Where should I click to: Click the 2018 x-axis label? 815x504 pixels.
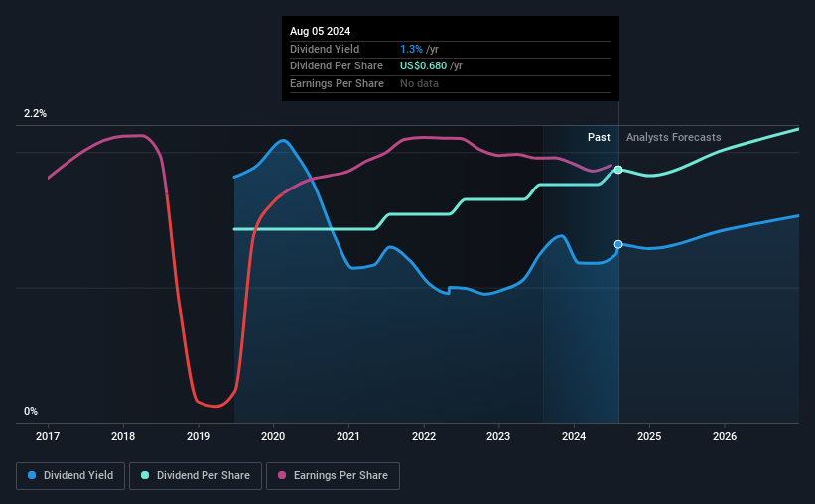(x=123, y=436)
